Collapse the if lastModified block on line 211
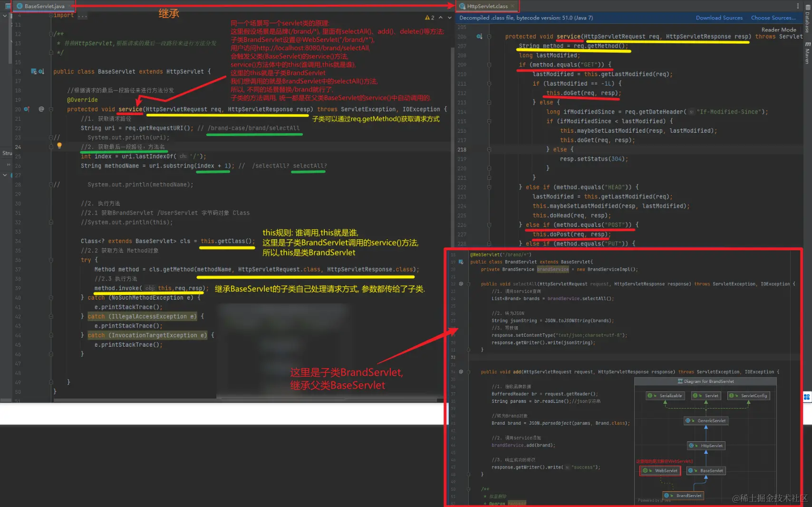The height and width of the screenshot is (507, 812). [489, 84]
